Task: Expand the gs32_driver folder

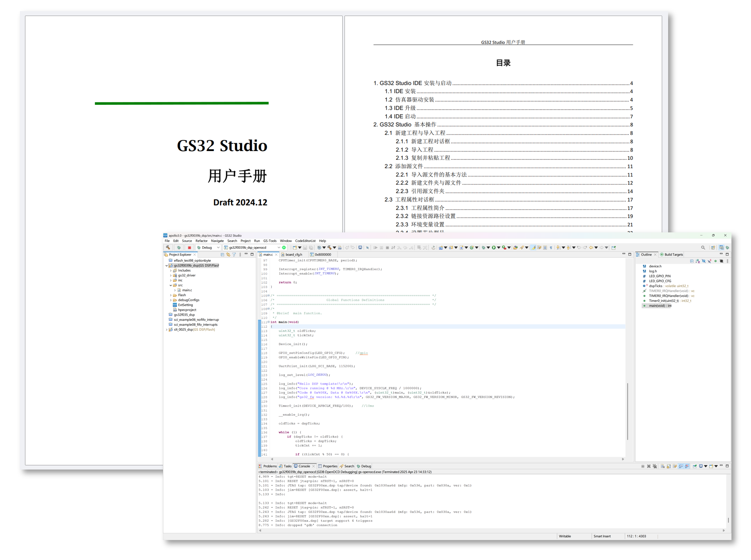Action: 171,275
